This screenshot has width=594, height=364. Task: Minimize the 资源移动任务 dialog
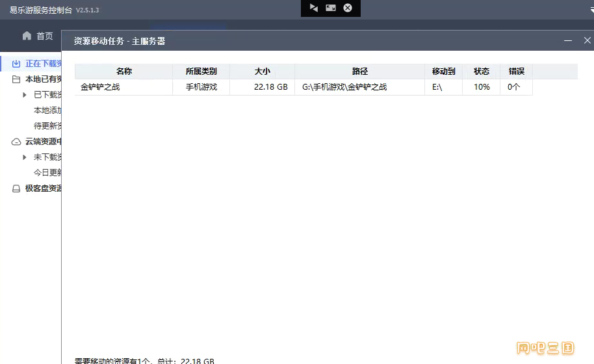[568, 40]
